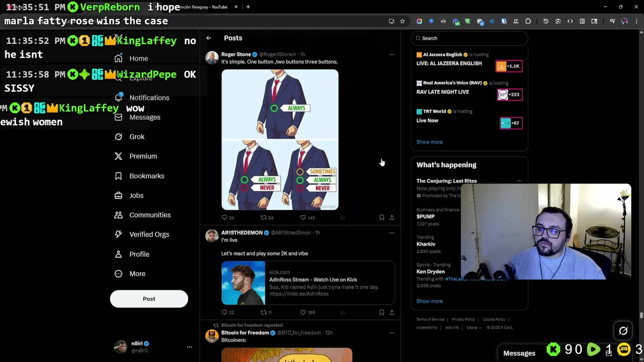Open n8irl account avatar at bottom left
The width and height of the screenshot is (644, 362).
tap(121, 347)
